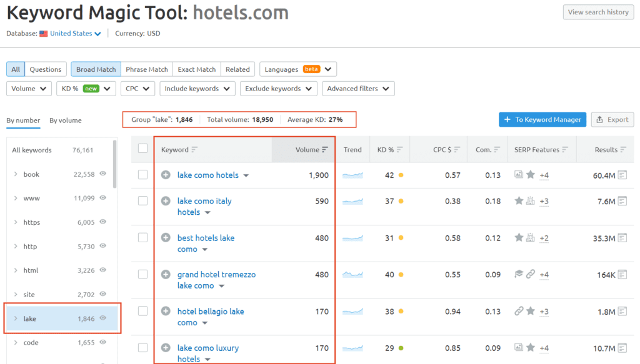Open Languages beta dropdown
640x364 pixels.
(x=298, y=69)
